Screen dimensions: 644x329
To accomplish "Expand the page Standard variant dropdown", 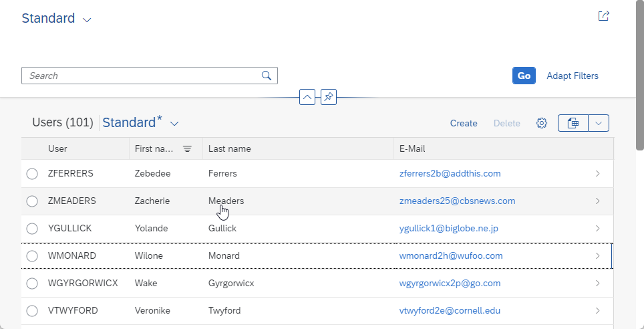I will point(87,19).
